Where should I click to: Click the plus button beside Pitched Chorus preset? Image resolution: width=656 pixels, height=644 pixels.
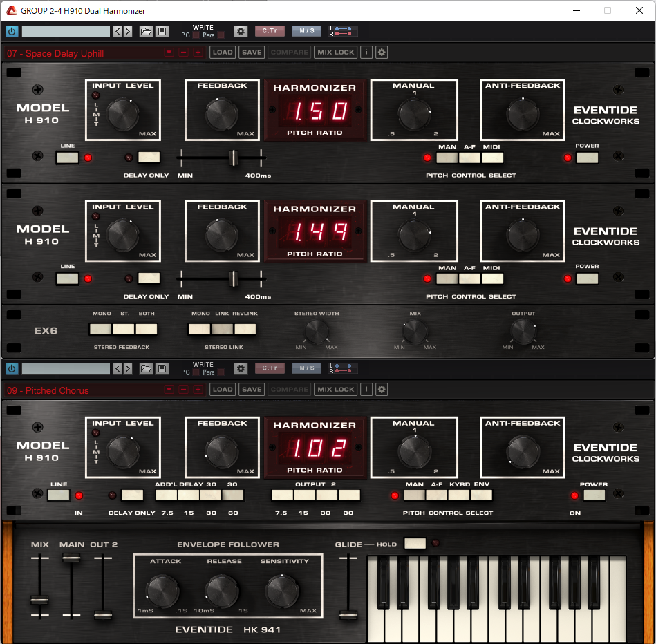click(198, 390)
